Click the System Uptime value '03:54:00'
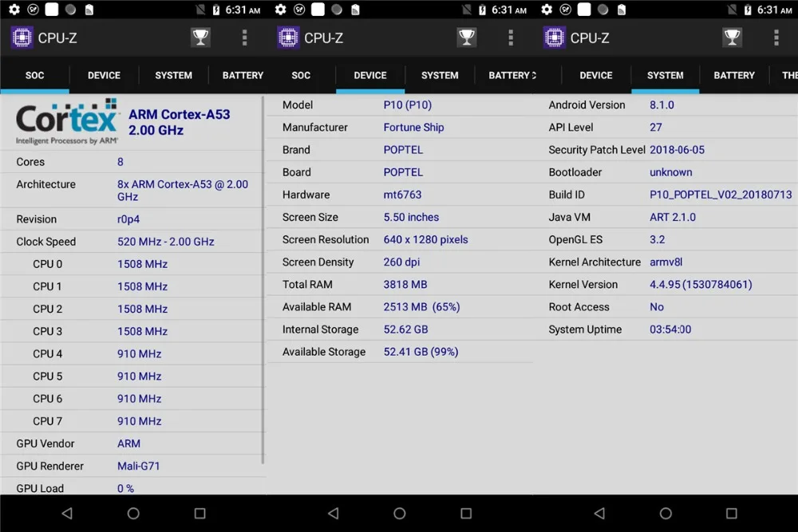 pos(670,329)
